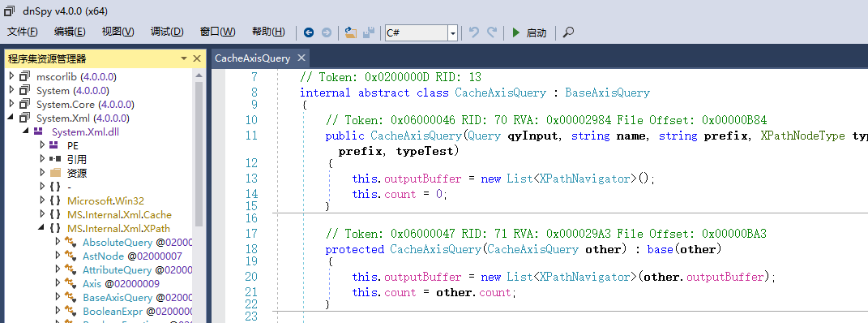Viewport: 868px width, 323px height.
Task: Click XPathNodeType in constructor signature
Action: [x=802, y=136]
